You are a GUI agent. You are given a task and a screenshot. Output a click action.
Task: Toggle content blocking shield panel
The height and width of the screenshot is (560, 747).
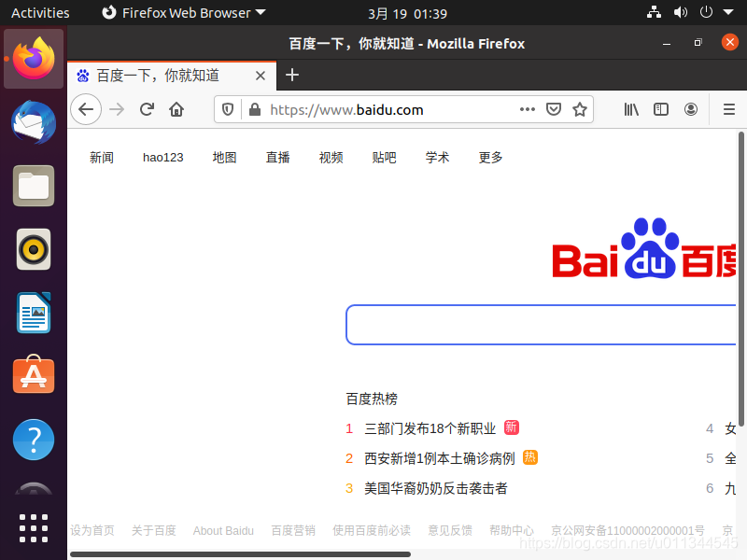[x=227, y=109]
